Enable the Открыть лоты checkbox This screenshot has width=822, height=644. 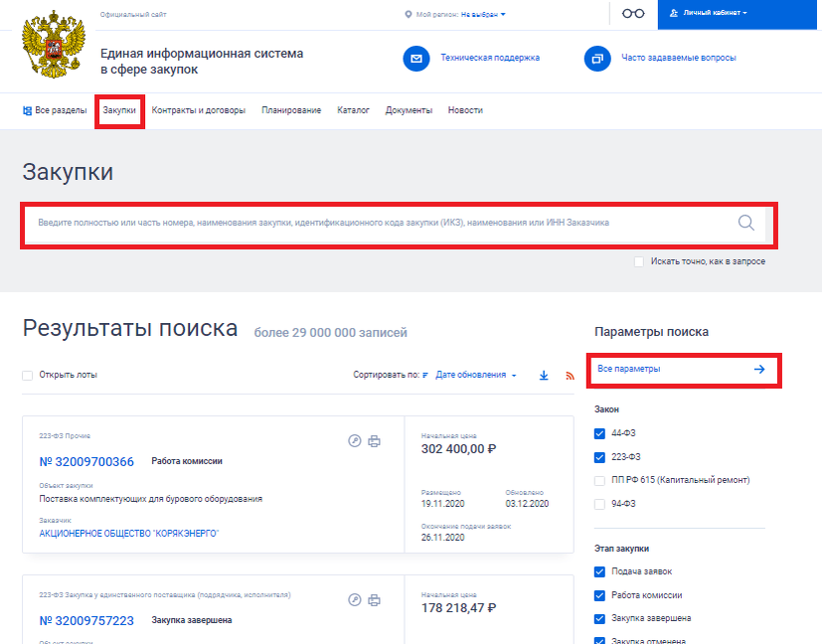[x=27, y=376]
